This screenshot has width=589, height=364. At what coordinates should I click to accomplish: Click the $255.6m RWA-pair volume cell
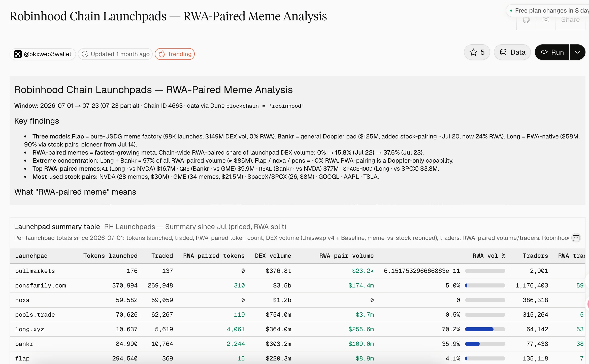click(361, 329)
